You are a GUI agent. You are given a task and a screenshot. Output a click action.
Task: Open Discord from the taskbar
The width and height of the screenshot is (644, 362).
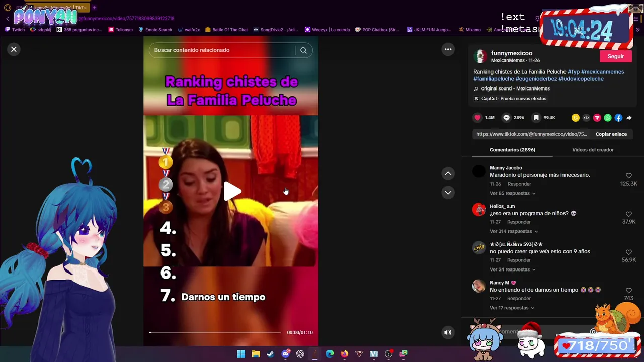tap(285, 354)
